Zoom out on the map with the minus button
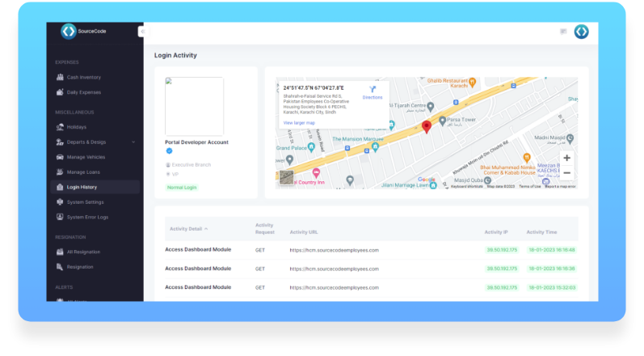The height and width of the screenshot is (356, 644). point(566,173)
